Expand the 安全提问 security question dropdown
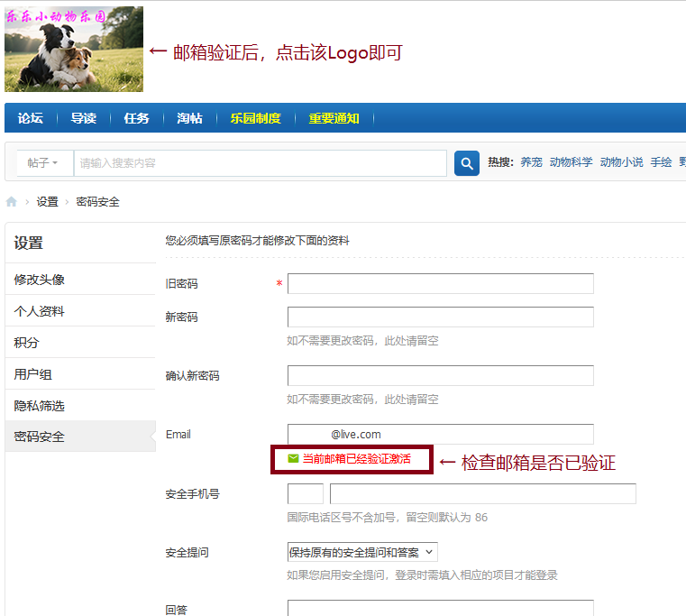 [362, 552]
